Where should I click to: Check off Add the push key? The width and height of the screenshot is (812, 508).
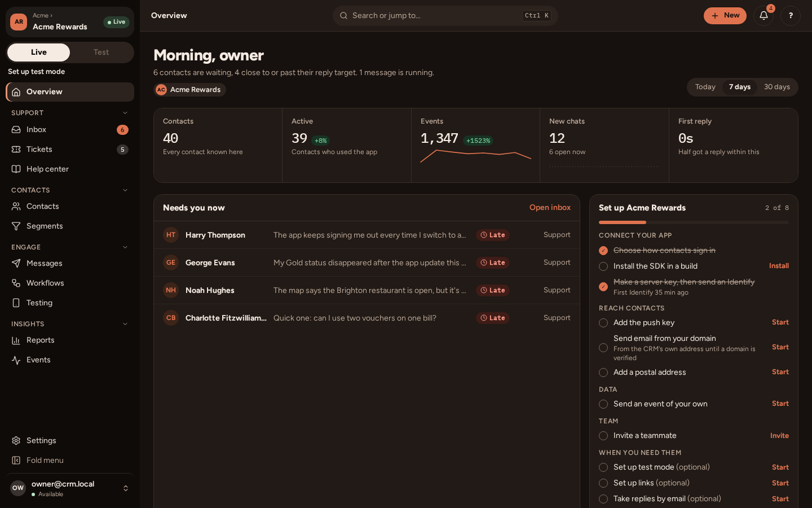(x=603, y=323)
